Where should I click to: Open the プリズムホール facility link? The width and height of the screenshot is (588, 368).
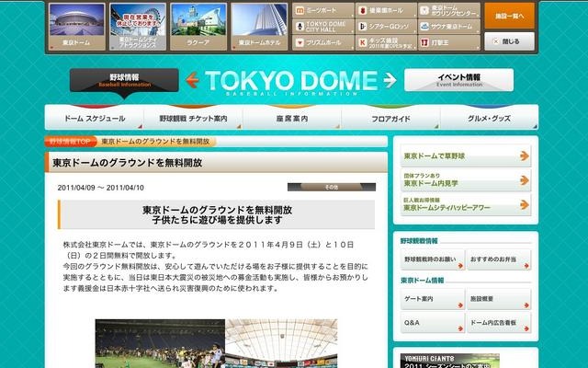pos(322,42)
